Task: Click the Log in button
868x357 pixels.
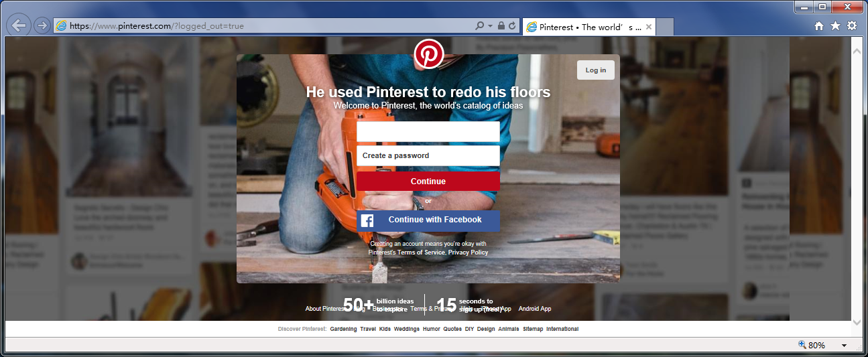Action: click(x=596, y=70)
